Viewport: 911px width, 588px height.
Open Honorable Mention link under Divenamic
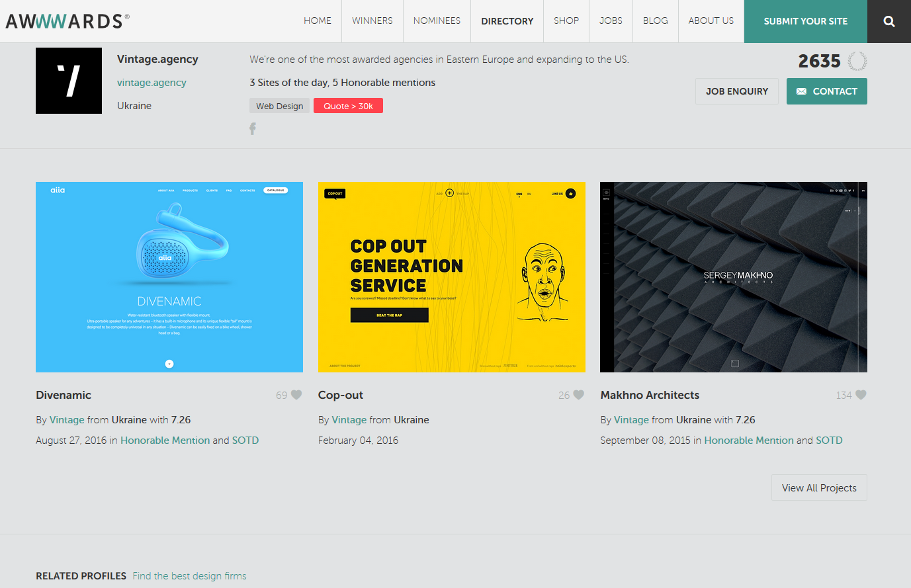point(165,441)
